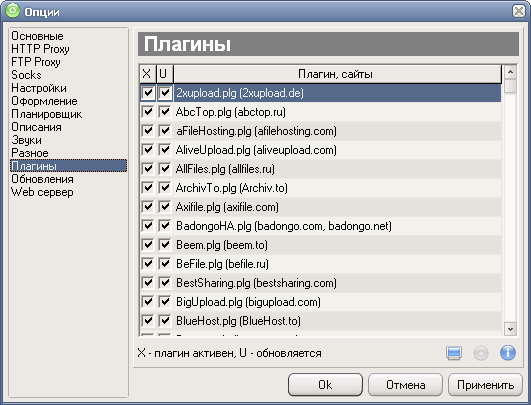Image resolution: width=531 pixels, height=405 pixels.
Task: Uncheck U box for 2xupload.plg
Action: pos(165,93)
